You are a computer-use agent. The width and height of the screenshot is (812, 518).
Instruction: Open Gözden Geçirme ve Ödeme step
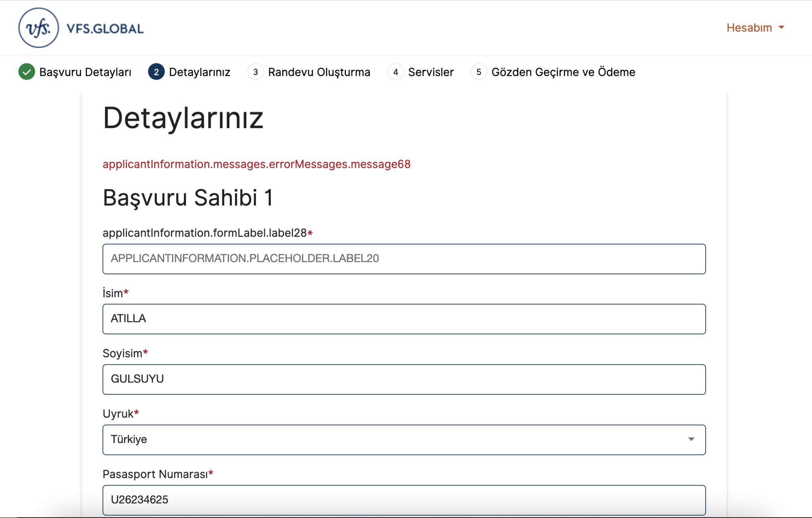[563, 72]
